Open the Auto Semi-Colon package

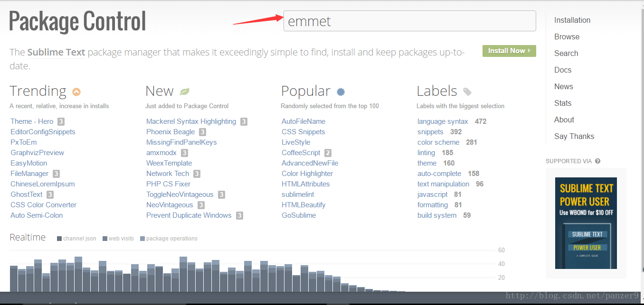pos(37,215)
